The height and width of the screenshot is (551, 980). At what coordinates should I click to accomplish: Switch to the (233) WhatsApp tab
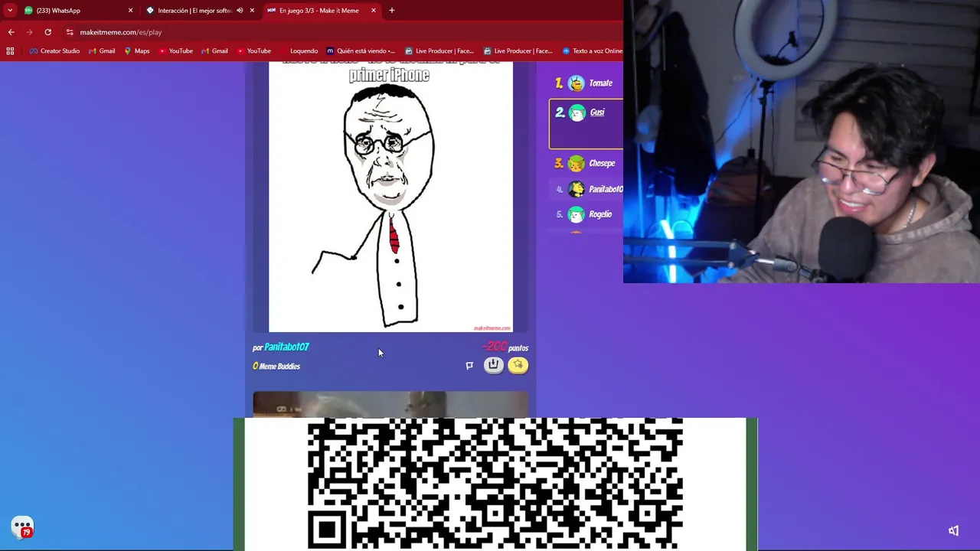click(x=78, y=11)
